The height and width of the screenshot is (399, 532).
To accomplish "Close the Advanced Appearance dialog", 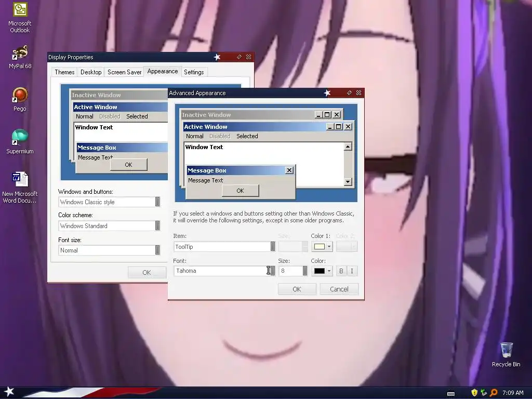I will point(358,92).
